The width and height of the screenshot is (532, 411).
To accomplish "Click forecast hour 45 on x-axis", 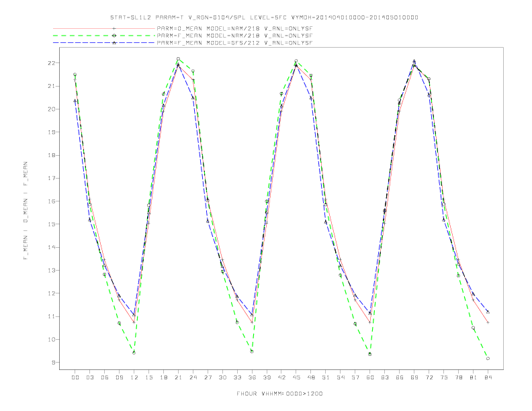I will (x=296, y=377).
